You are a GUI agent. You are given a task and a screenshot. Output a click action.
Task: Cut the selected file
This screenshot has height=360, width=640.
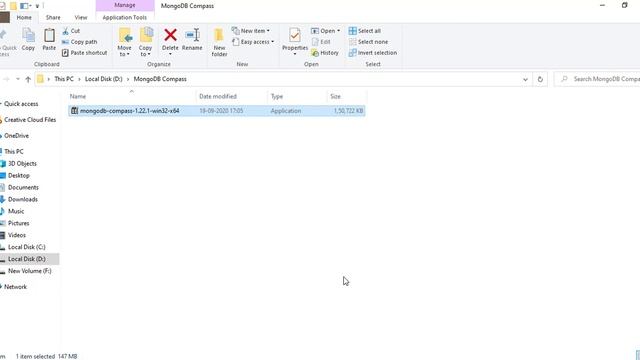[71, 31]
